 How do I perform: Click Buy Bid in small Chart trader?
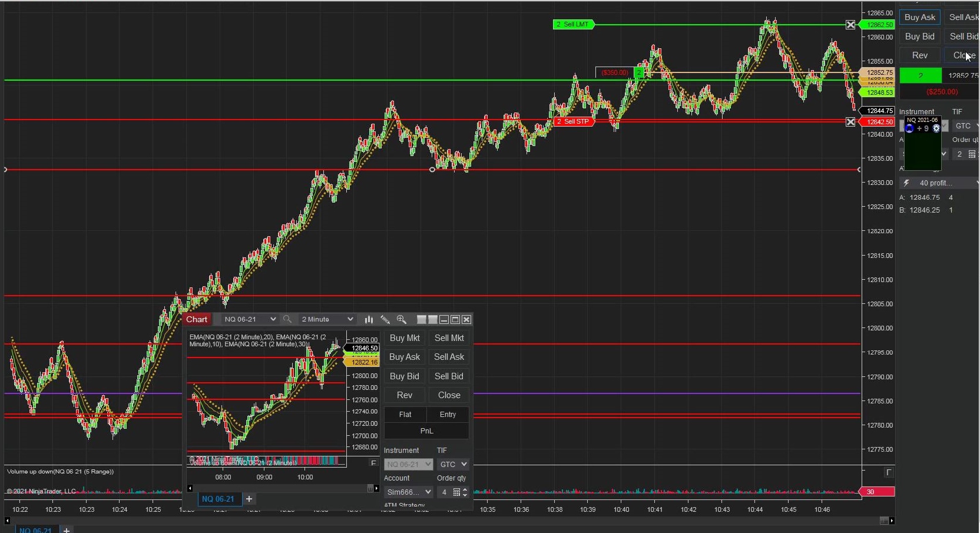pos(405,376)
